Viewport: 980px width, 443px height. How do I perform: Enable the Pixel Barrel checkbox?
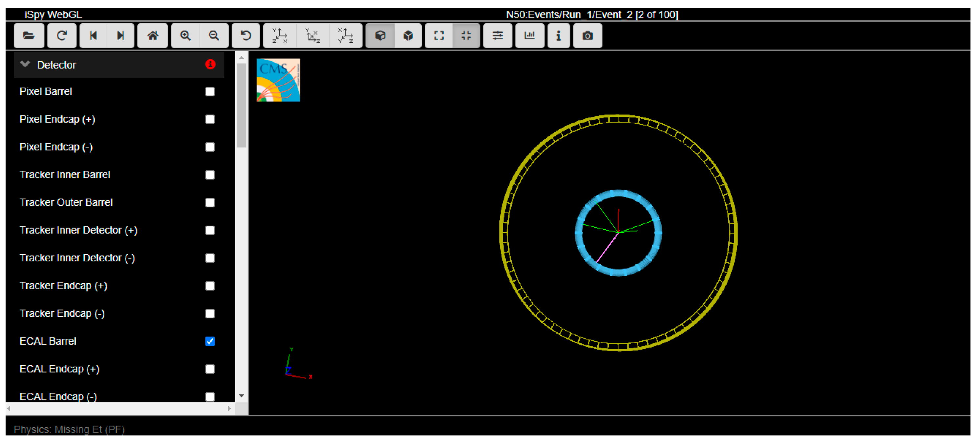210,91
